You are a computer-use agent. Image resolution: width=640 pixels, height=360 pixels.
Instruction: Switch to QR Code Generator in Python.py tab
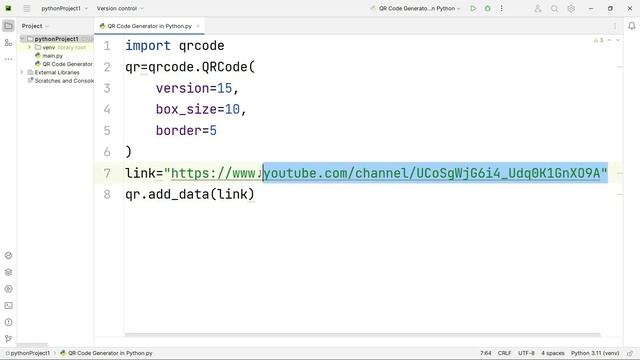(x=149, y=26)
